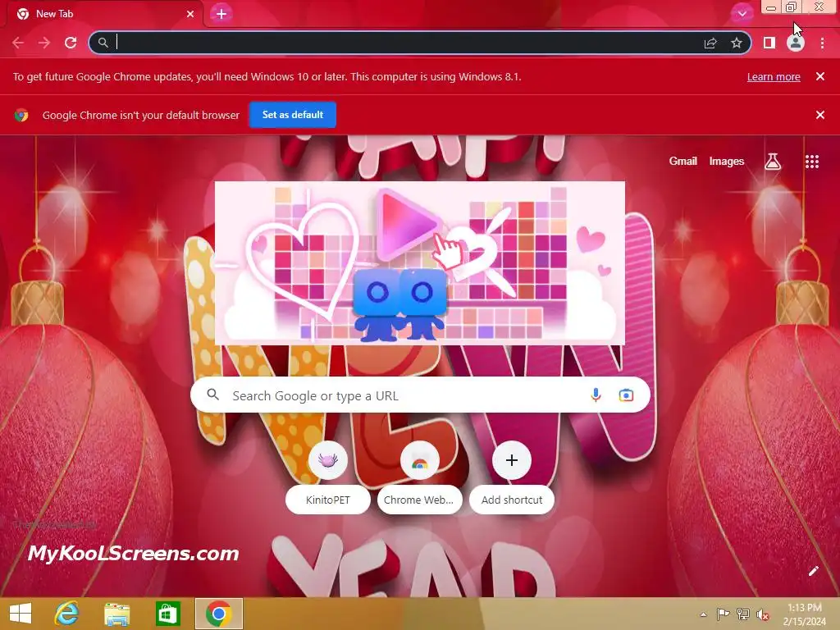Open the Images link
Screen dimensions: 840x630
(727, 162)
